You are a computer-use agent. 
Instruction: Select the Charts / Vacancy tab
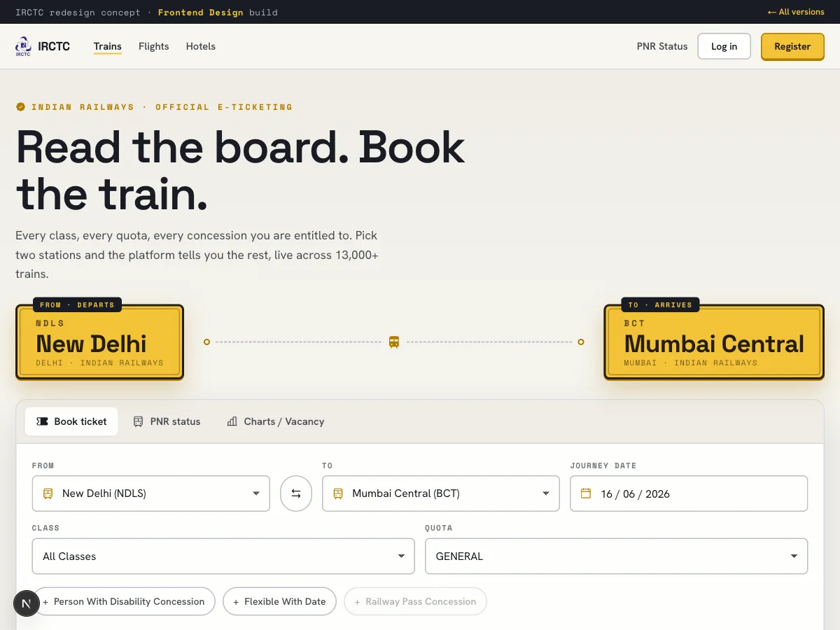275,421
